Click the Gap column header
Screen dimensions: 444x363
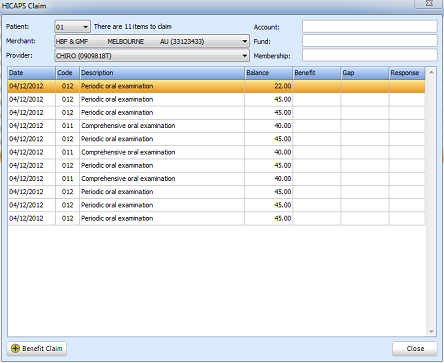[365, 73]
